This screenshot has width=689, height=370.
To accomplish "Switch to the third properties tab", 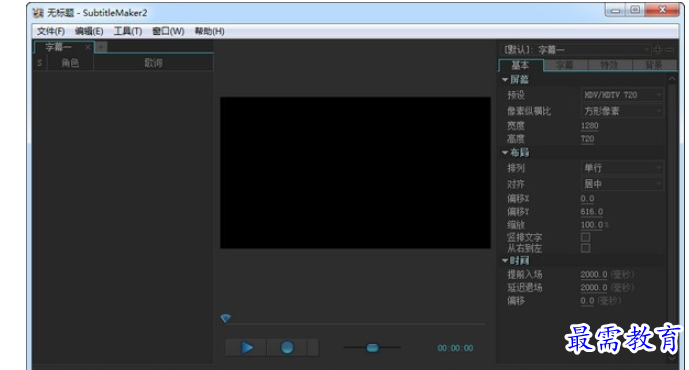I will click(609, 65).
